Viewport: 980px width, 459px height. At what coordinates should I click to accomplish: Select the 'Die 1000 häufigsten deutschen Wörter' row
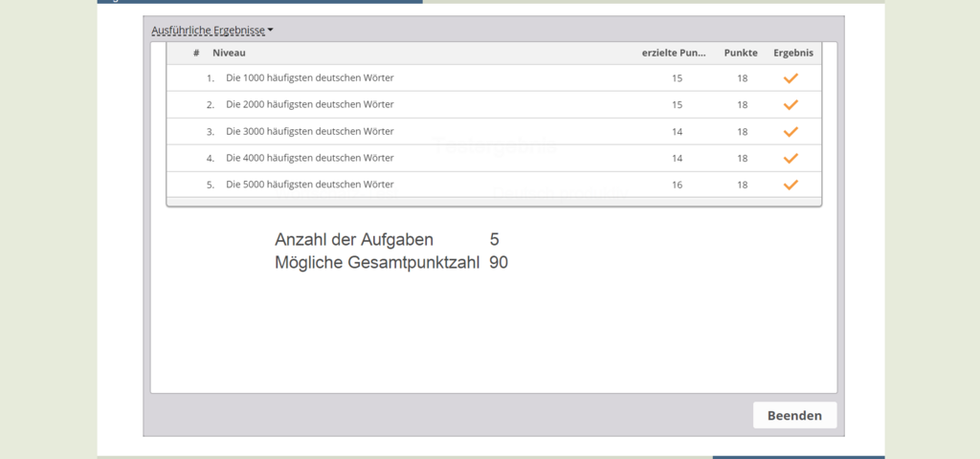[x=494, y=78]
